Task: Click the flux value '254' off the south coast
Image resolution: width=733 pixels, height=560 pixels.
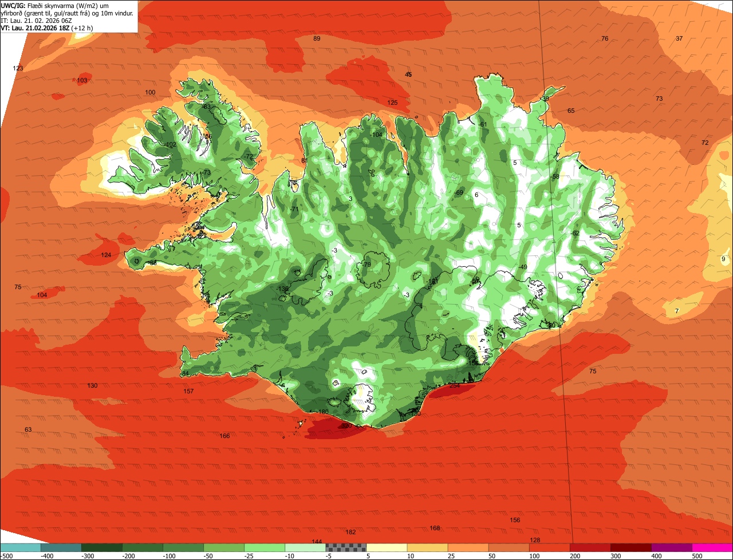Action: tap(455, 385)
